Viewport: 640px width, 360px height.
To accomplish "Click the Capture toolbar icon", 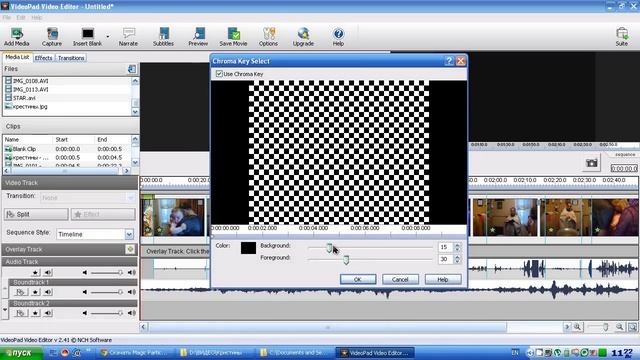I will [52, 37].
